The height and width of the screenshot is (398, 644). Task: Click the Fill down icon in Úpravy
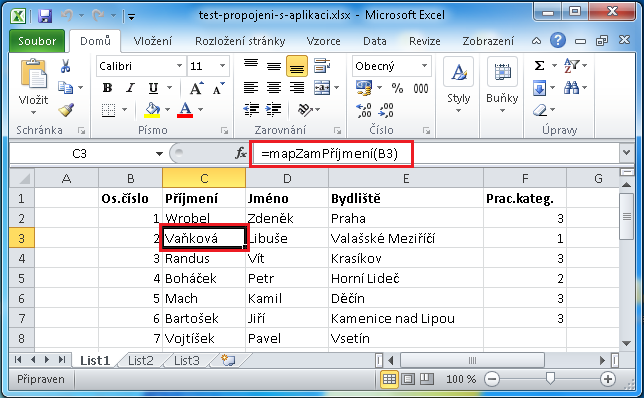coord(539,88)
